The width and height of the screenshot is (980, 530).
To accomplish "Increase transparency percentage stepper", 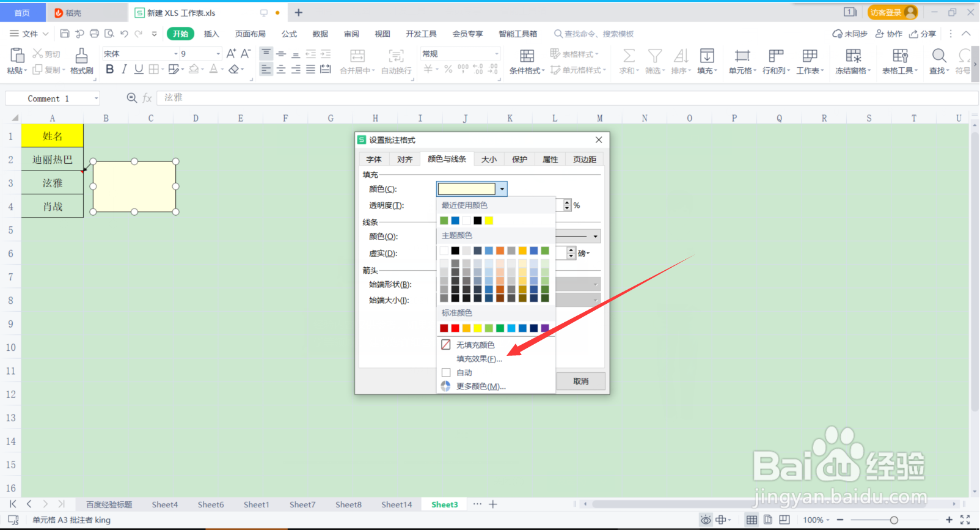I will tap(568, 202).
